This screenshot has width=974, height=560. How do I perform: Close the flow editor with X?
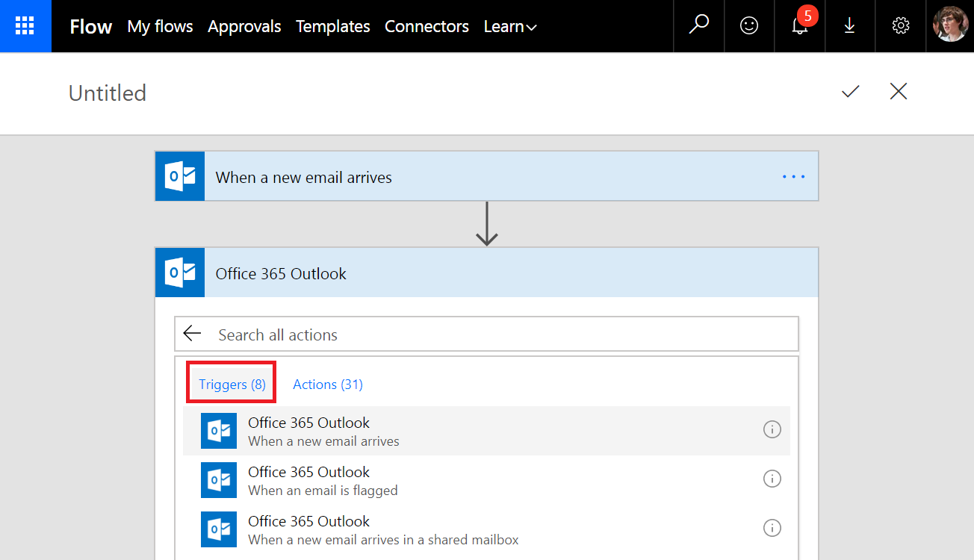(x=899, y=92)
